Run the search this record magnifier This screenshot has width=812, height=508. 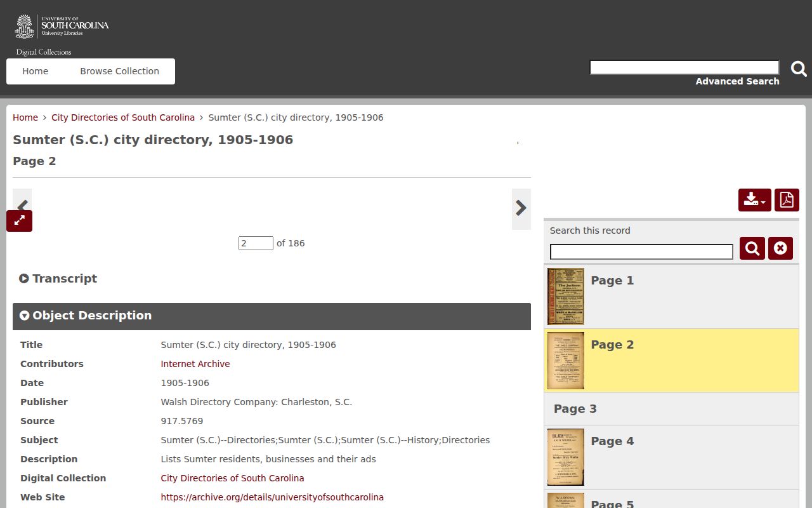pyautogui.click(x=752, y=248)
